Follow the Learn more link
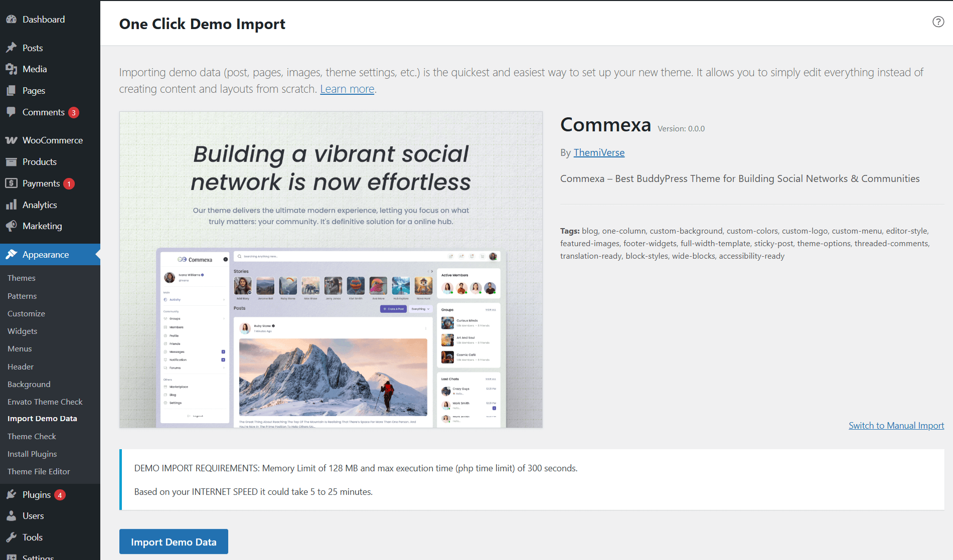Screen dimensions: 953x560 pos(347,89)
